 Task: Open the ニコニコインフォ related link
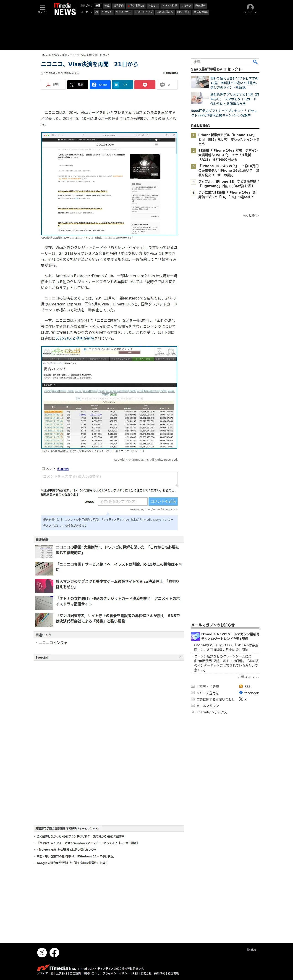pos(53,643)
